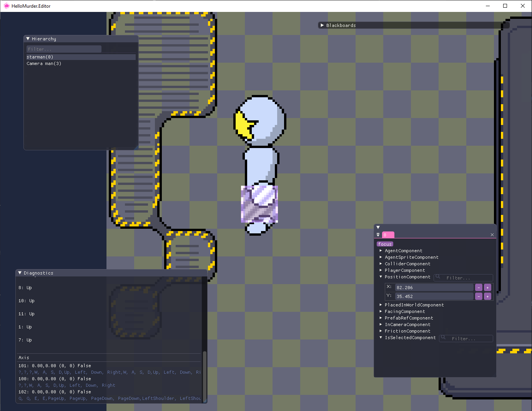Increment the Y position with plus
This screenshot has width=532, height=411.
tap(487, 296)
